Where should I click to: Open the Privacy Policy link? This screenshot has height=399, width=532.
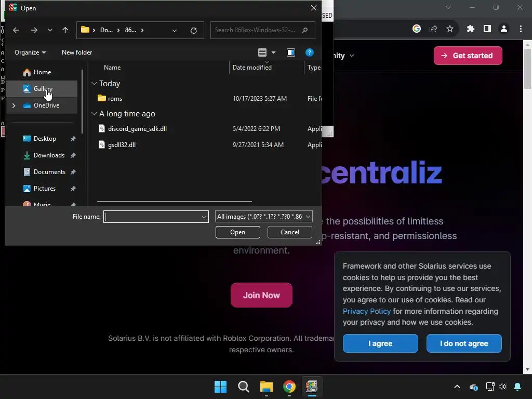tap(366, 311)
